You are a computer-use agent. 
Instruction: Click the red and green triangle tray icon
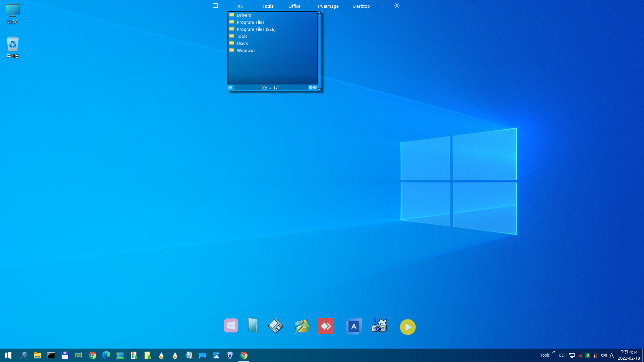580,355
